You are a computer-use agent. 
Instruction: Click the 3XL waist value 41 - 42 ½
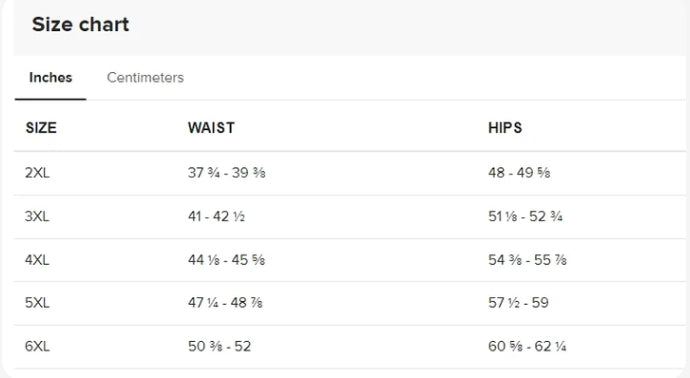pyautogui.click(x=217, y=216)
